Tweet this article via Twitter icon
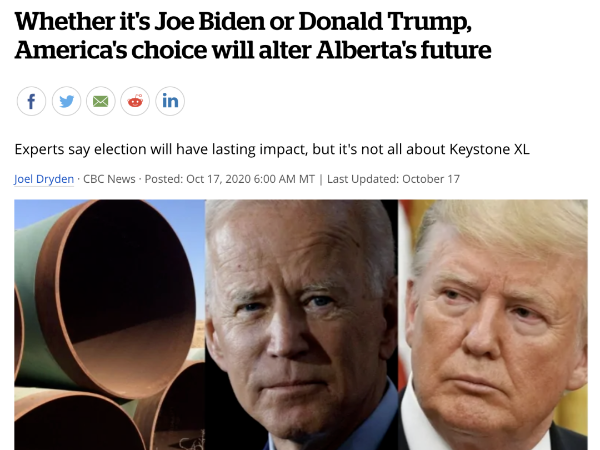This screenshot has height=450, width=600. pyautogui.click(x=67, y=101)
